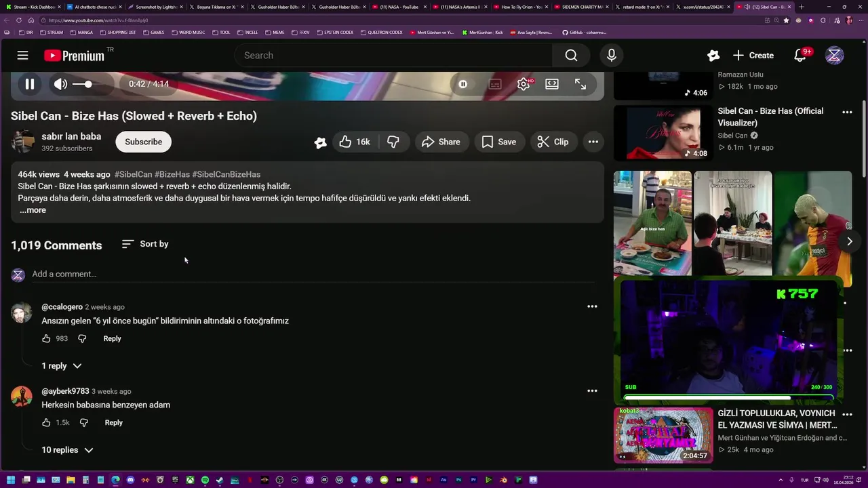Viewport: 868px width, 488px height.
Task: Open the Sort by dropdown
Action: 145,244
